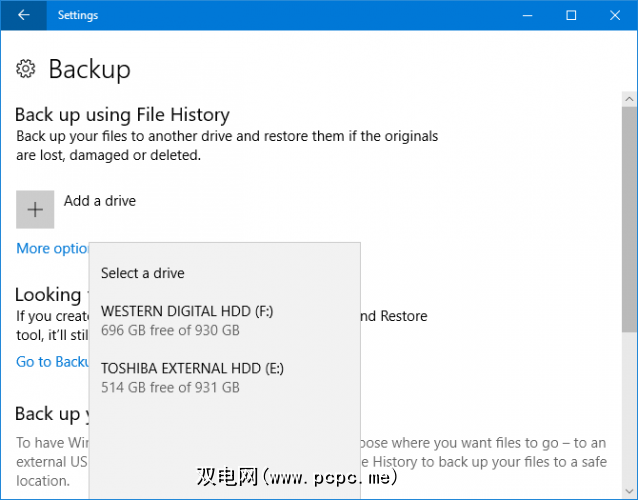Open the More options link
Image resolution: width=638 pixels, height=500 pixels.
point(52,249)
